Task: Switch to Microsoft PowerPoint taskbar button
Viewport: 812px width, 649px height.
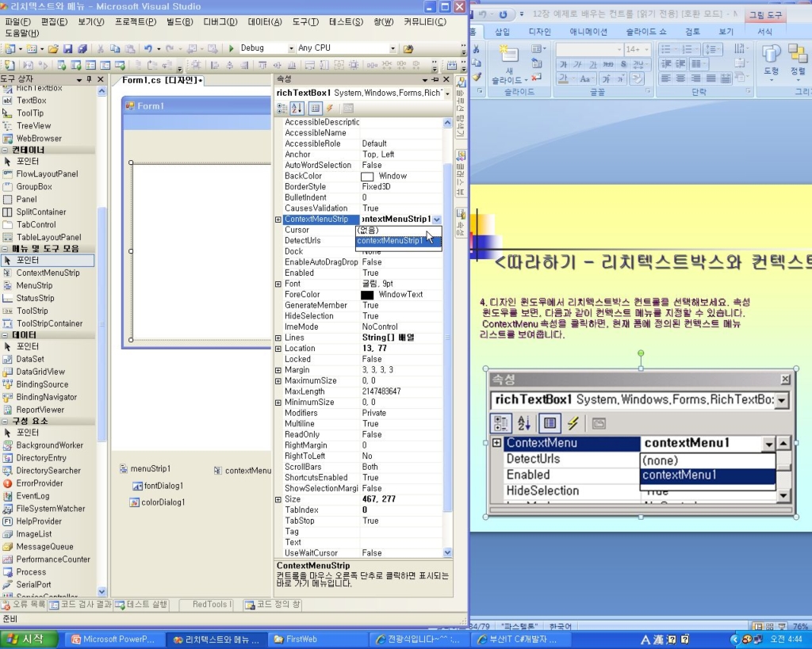Action: 115,639
